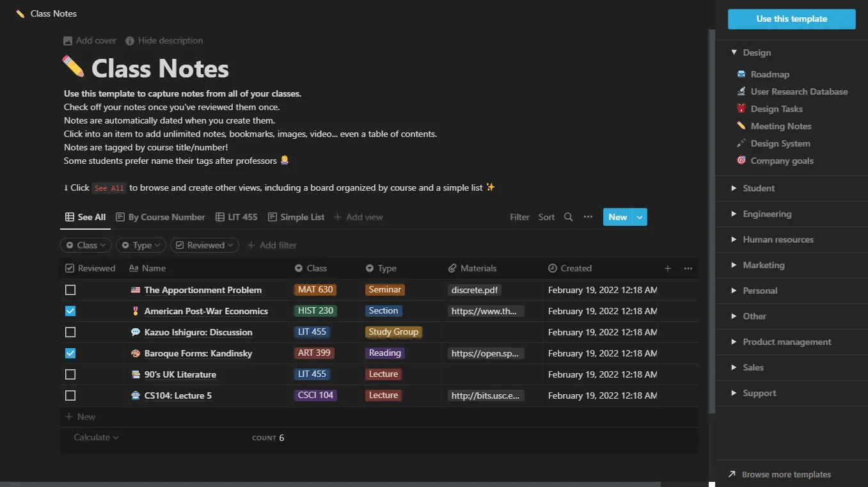Open the Calculate dropdown in table footer
The image size is (868, 487).
pyautogui.click(x=96, y=437)
